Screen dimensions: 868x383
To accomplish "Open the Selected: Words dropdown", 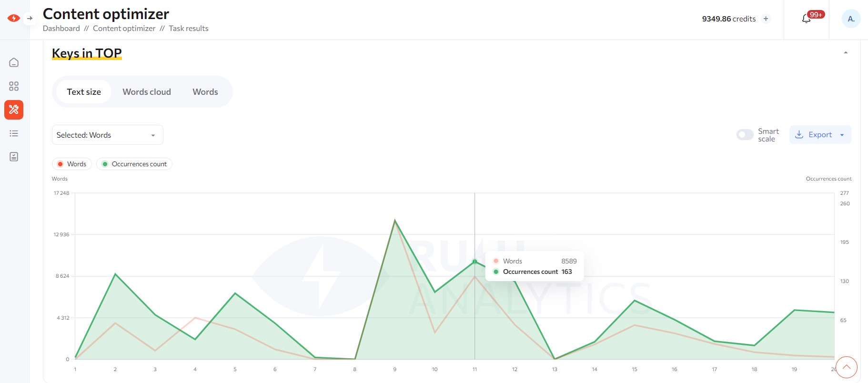I will [108, 135].
